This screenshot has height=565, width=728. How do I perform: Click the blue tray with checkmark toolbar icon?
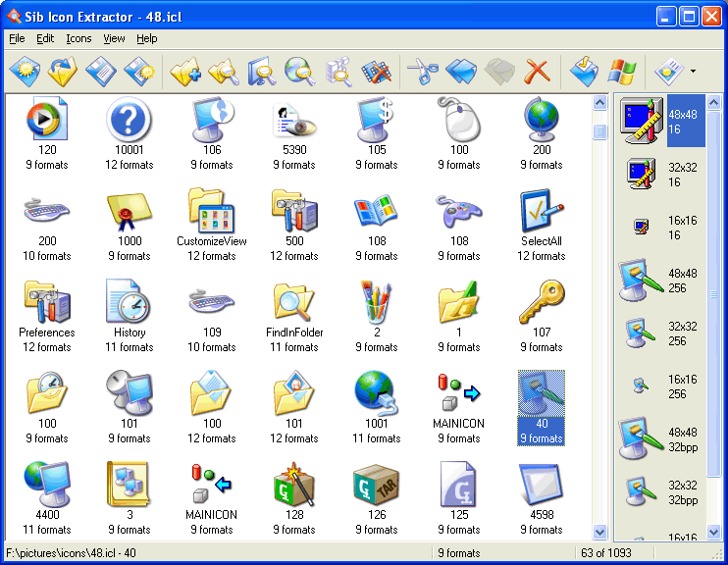(584, 72)
